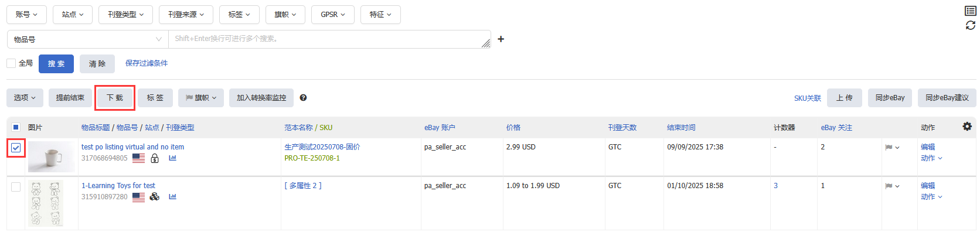Click the refresh icon
This screenshot has height=235, width=980.
click(x=971, y=25)
